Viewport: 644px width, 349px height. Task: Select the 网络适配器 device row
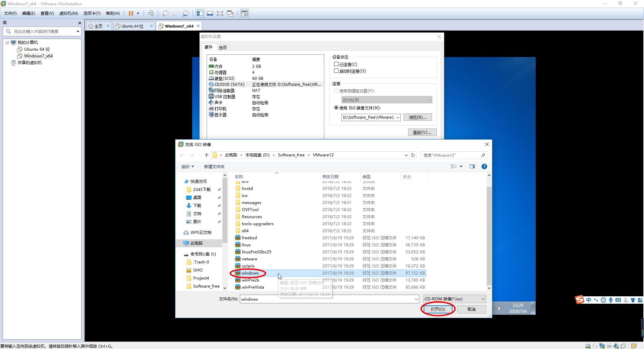(x=265, y=91)
